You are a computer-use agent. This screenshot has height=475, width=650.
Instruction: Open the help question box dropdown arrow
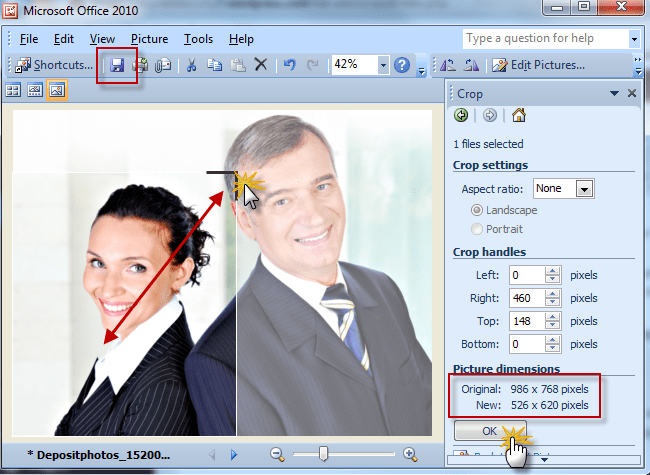(634, 39)
